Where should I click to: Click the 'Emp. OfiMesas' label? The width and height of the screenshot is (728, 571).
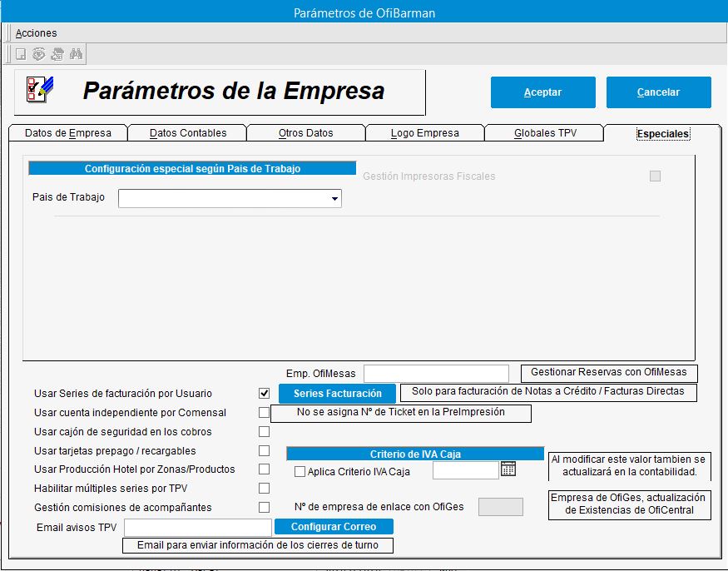coord(321,374)
